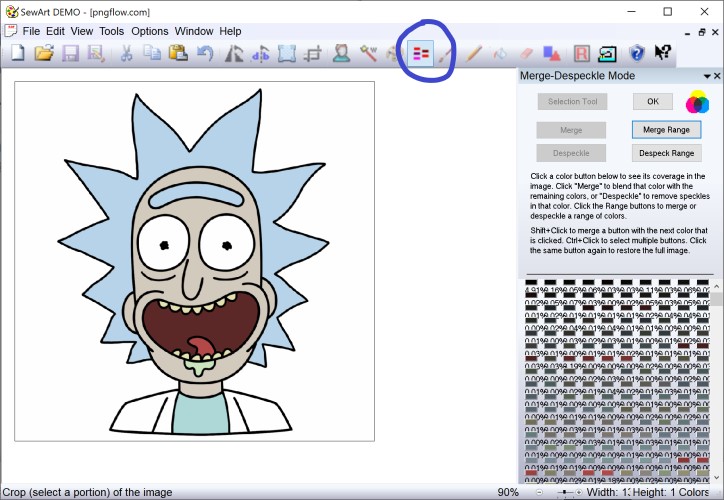This screenshot has height=500, width=724.
Task: Restore the inner document window
Action: click(702, 32)
